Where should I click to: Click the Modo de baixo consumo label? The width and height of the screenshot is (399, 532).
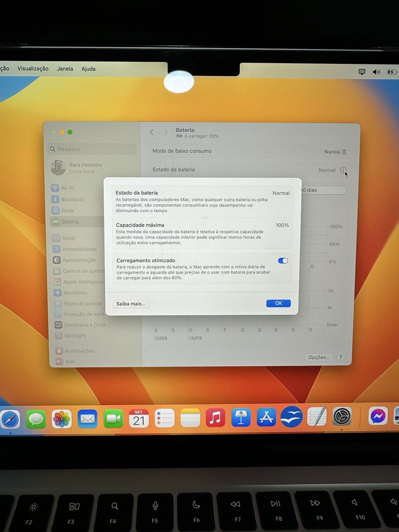click(182, 151)
